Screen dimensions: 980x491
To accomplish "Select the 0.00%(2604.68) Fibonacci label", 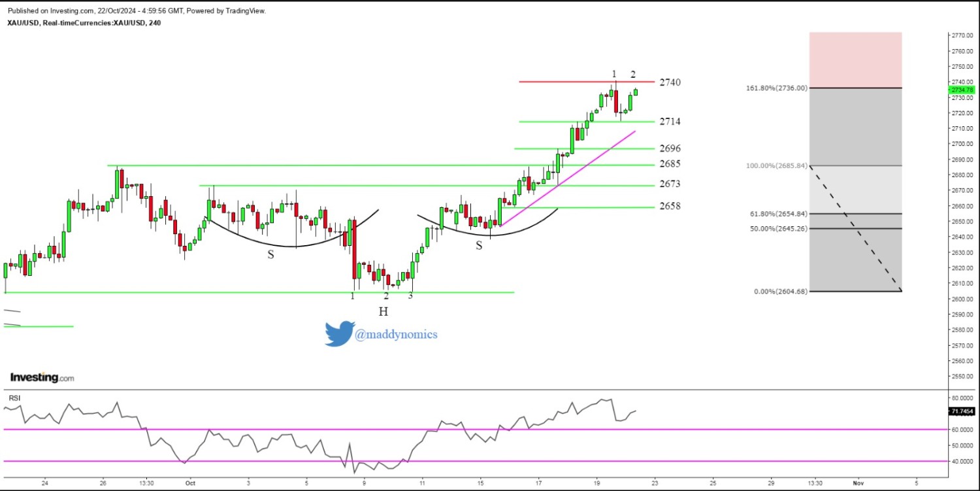I will tap(780, 291).
